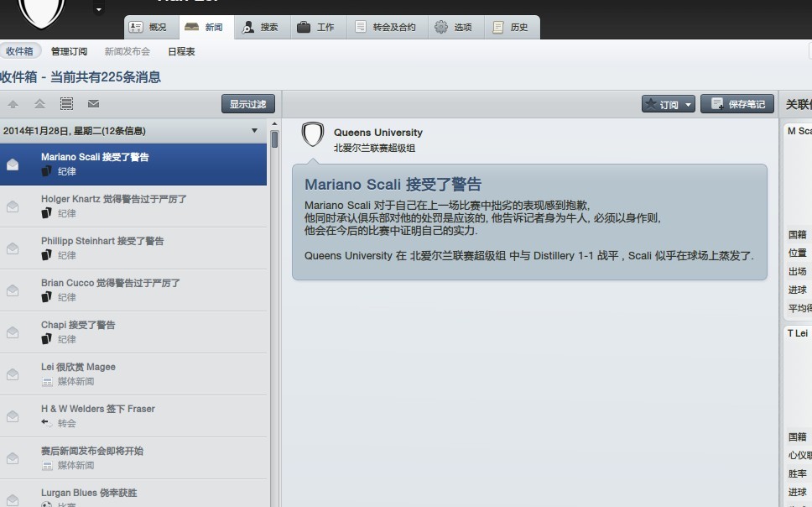Click discipline cards icon under Mariano Scali

tap(47, 171)
